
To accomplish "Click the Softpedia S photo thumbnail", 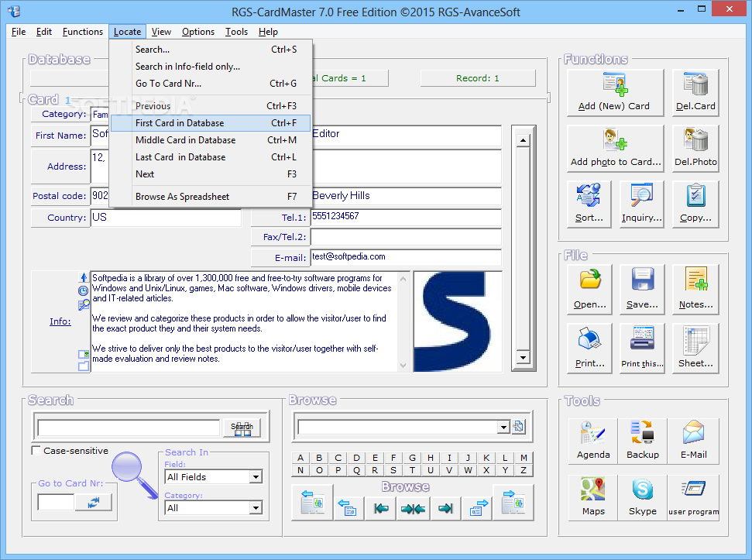I will (458, 321).
